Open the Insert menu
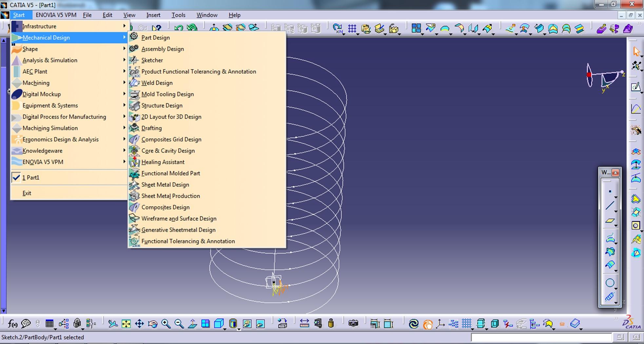The width and height of the screenshot is (644, 344). [x=153, y=15]
